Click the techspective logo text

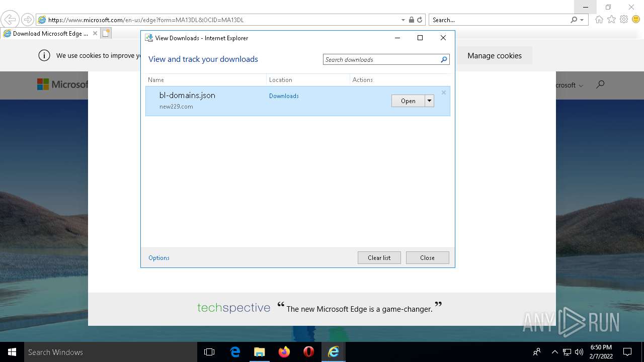click(x=233, y=308)
